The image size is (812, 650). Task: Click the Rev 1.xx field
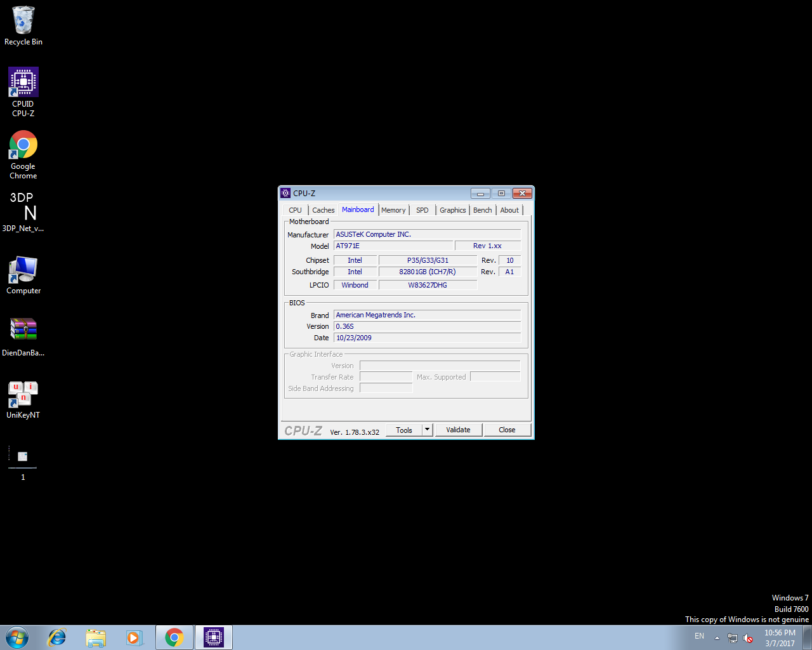click(487, 246)
